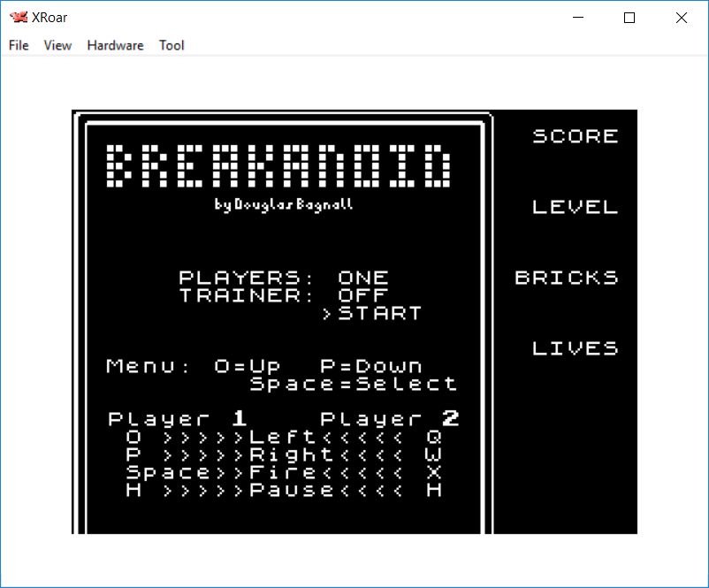Open the Tool menu
This screenshot has width=709, height=588.
coord(172,45)
